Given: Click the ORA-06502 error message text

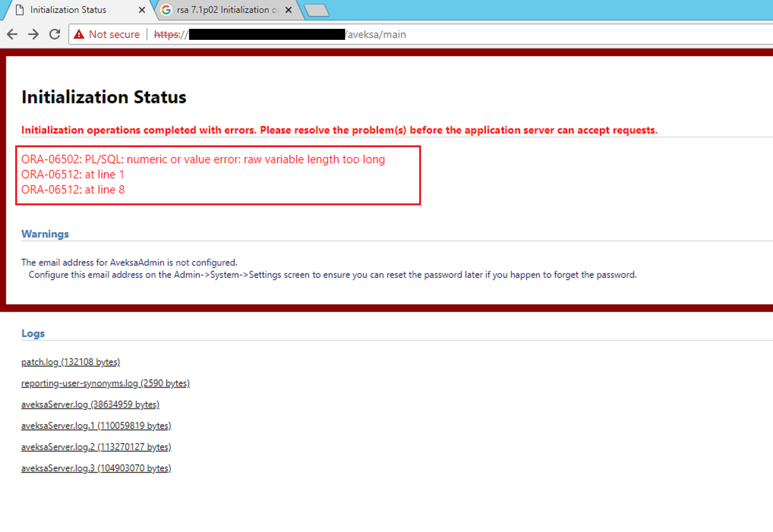Looking at the screenshot, I should (x=203, y=159).
